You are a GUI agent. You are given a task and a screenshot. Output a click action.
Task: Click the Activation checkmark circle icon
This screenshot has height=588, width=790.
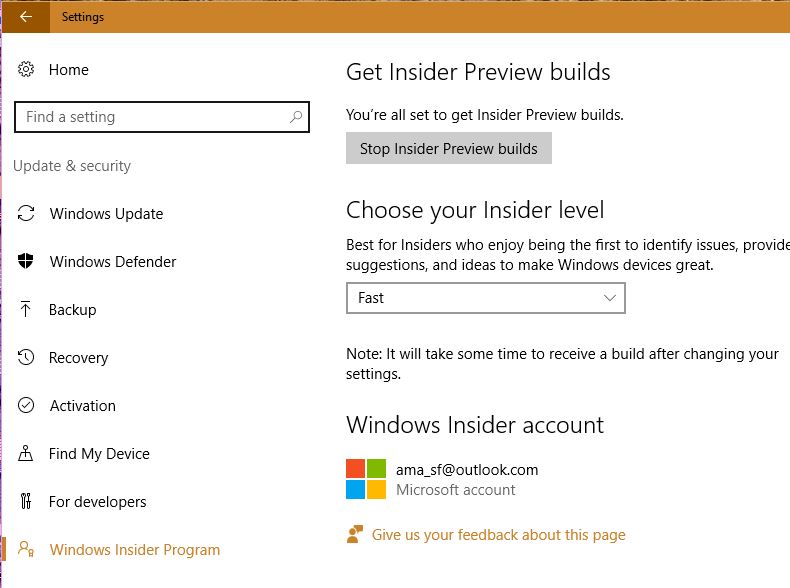pyautogui.click(x=27, y=406)
